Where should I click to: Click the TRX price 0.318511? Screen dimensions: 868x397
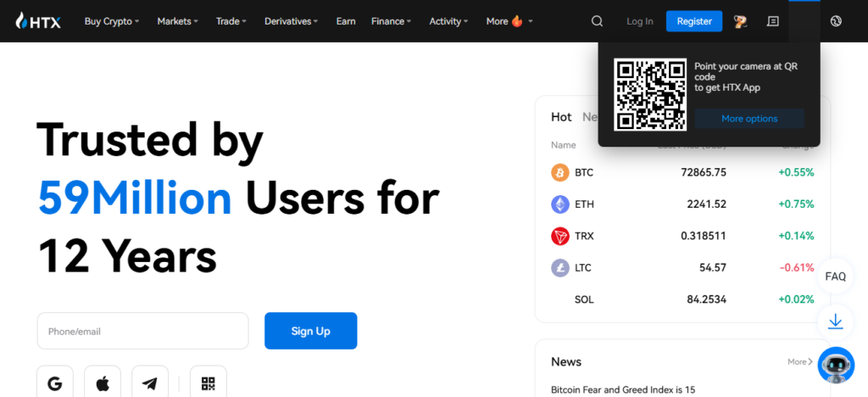(x=704, y=236)
